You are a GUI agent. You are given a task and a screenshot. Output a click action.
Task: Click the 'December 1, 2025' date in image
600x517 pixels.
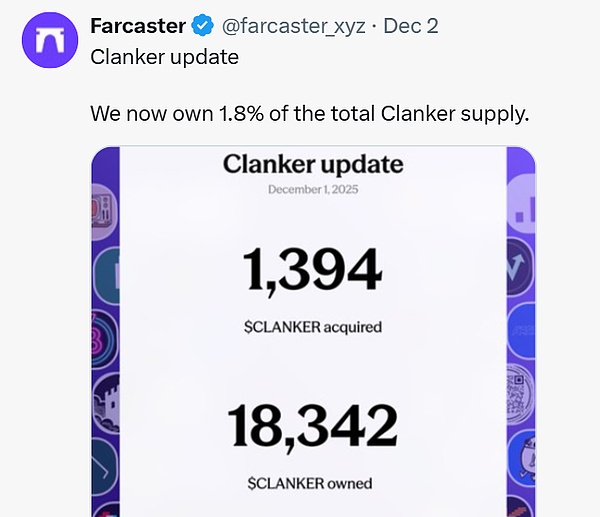tap(312, 190)
